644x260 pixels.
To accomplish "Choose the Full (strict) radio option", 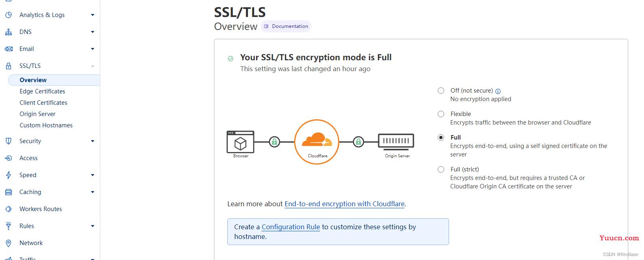I will pyautogui.click(x=441, y=169).
